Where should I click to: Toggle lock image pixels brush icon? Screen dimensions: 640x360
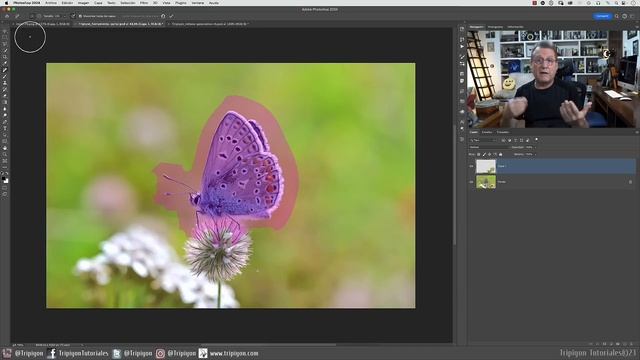click(484, 154)
